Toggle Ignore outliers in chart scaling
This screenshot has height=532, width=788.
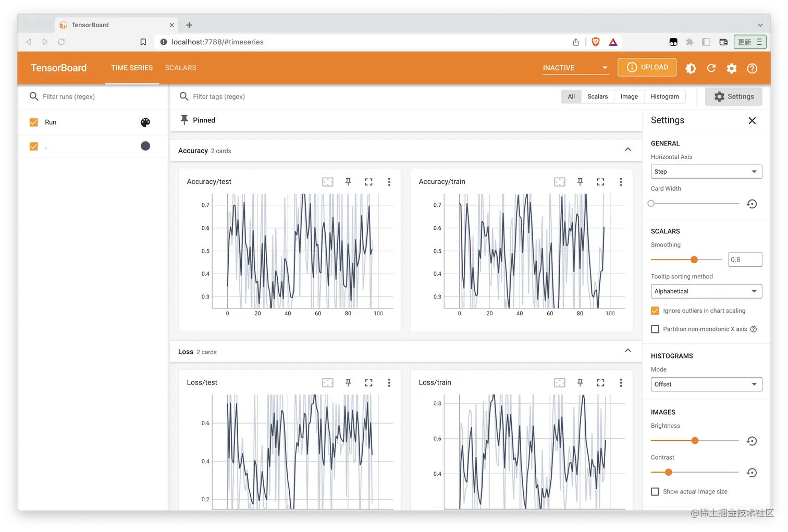[x=655, y=311]
